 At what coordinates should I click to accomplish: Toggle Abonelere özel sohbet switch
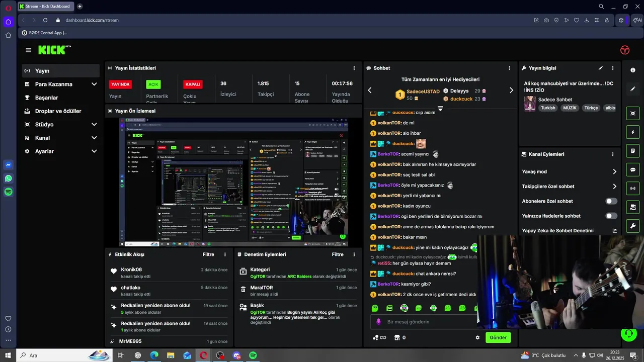coord(611,201)
